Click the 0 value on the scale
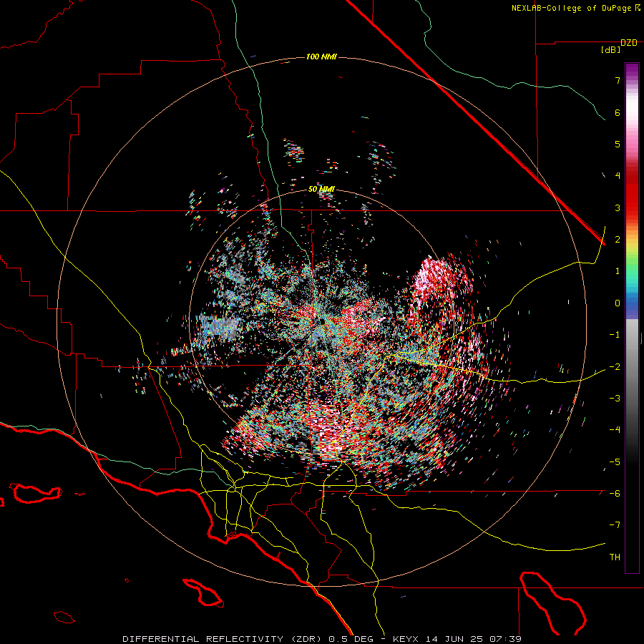Image resolution: width=644 pixels, height=644 pixels. [618, 303]
